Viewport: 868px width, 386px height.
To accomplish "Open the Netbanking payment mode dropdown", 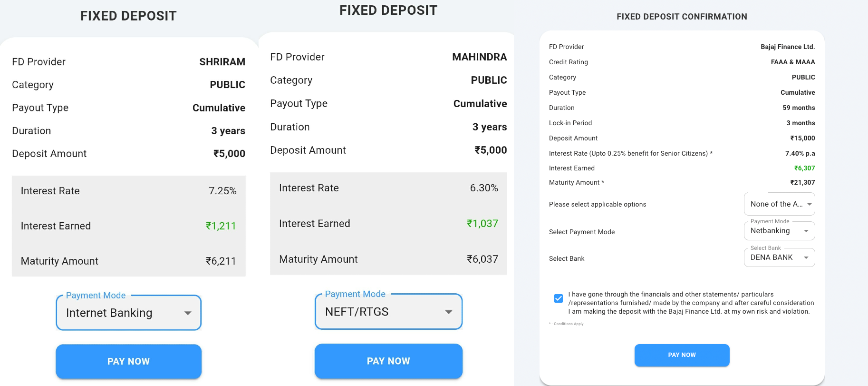I will coord(779,231).
